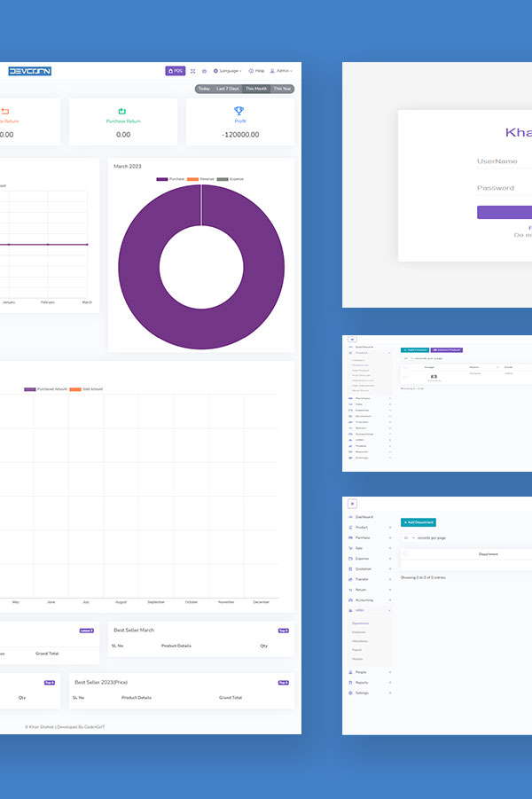
Task: Tick the select-all checkbox beside Department column
Action: click(405, 554)
